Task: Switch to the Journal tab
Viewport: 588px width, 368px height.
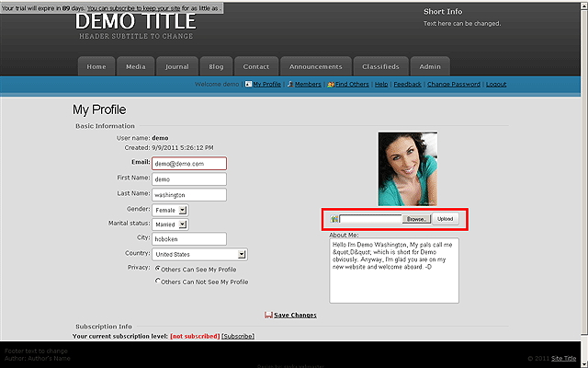Action: point(176,67)
